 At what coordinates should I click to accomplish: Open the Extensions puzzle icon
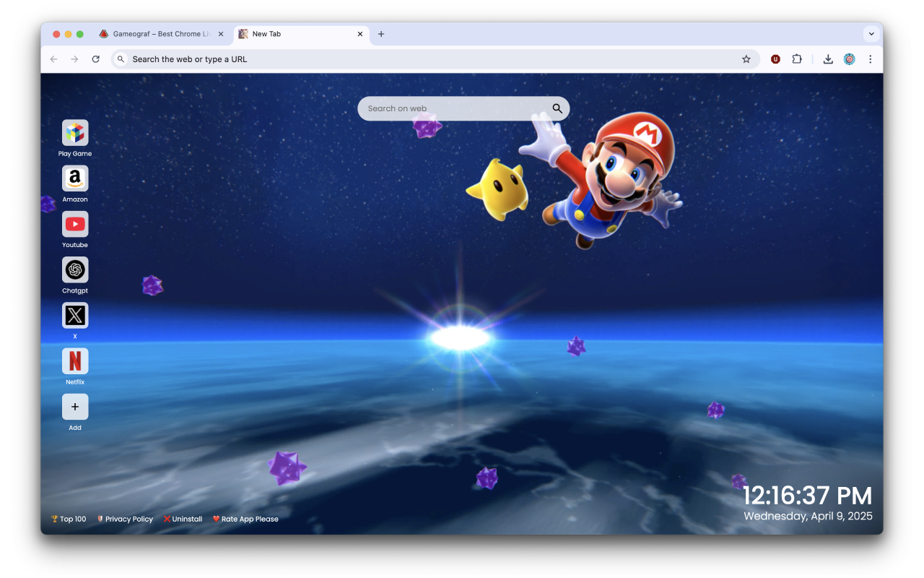(x=797, y=59)
